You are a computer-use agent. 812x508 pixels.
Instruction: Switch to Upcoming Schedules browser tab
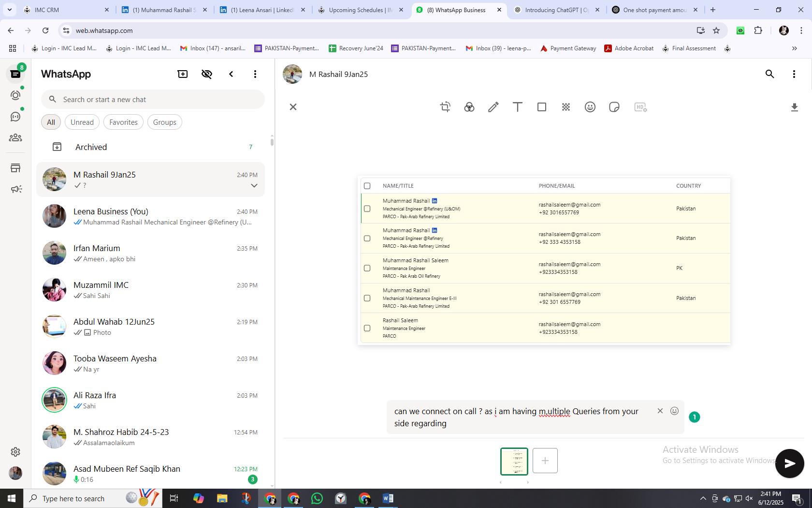[361, 10]
